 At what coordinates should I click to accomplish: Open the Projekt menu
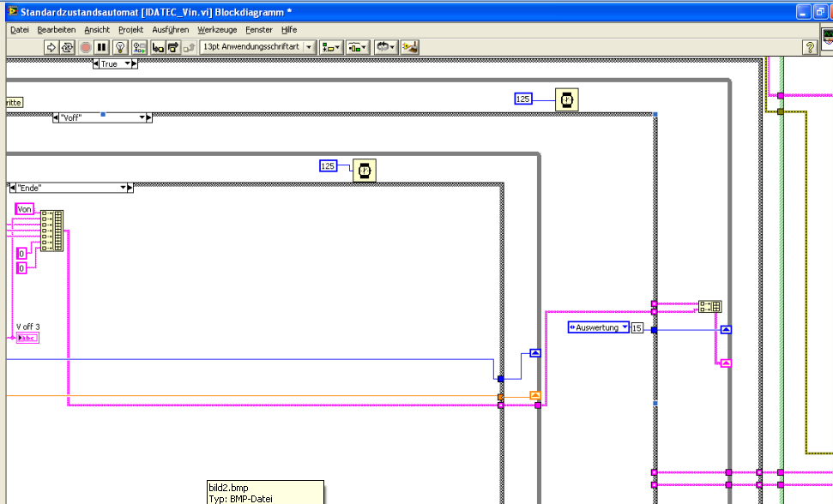coord(130,30)
